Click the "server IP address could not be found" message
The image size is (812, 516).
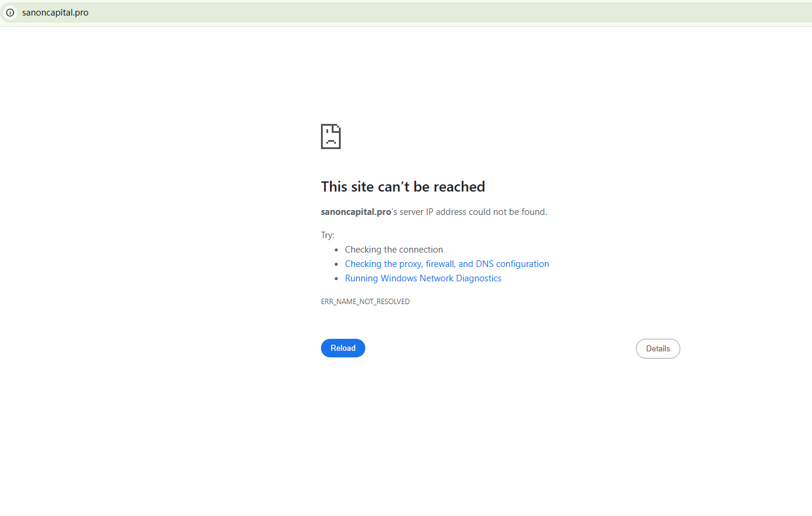434,212
